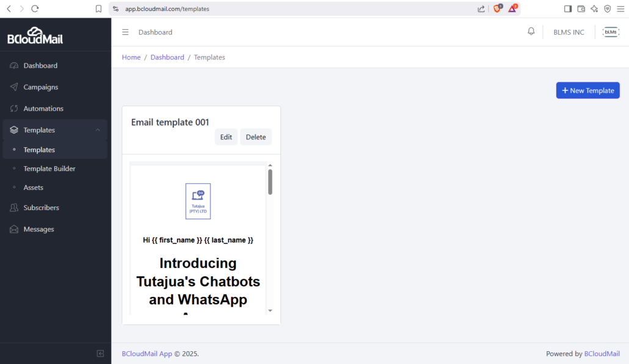629x364 pixels.
Task: Delete Email template 001
Action: [x=255, y=137]
